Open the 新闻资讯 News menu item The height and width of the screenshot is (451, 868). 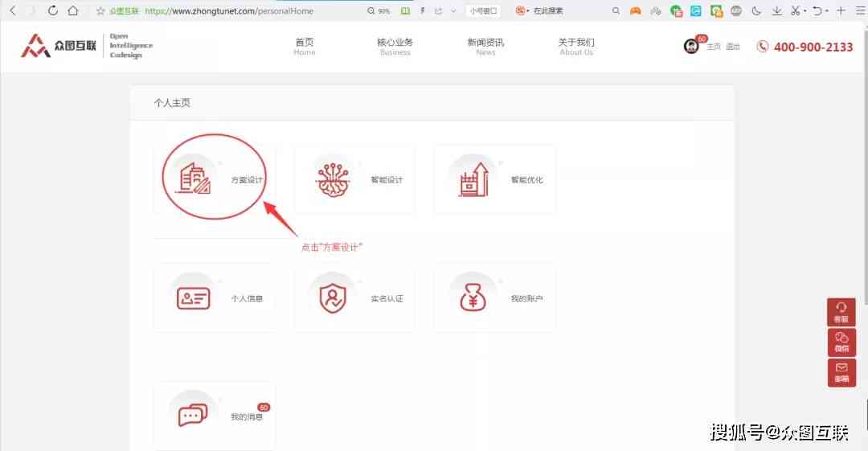485,47
